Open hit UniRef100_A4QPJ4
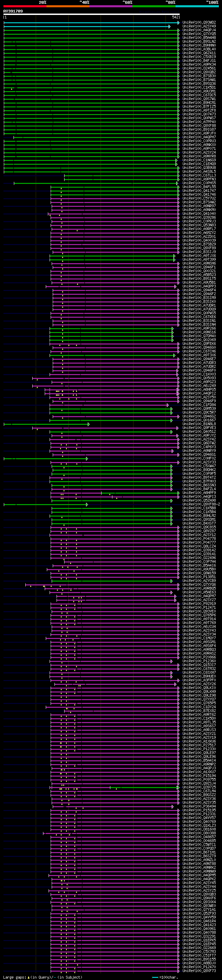 pos(199,30)
